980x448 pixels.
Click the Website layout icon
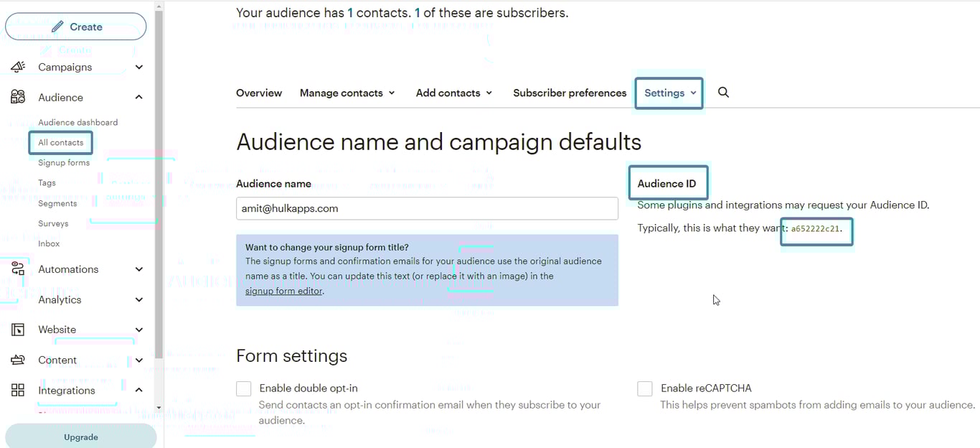coord(18,330)
